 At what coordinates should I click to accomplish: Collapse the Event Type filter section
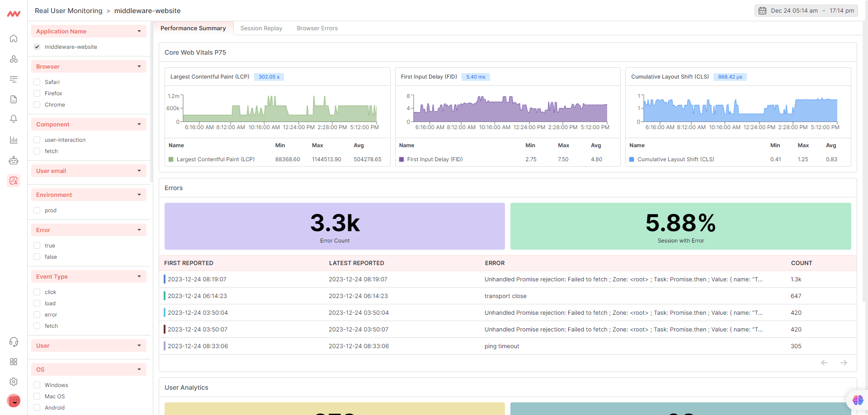coord(139,276)
